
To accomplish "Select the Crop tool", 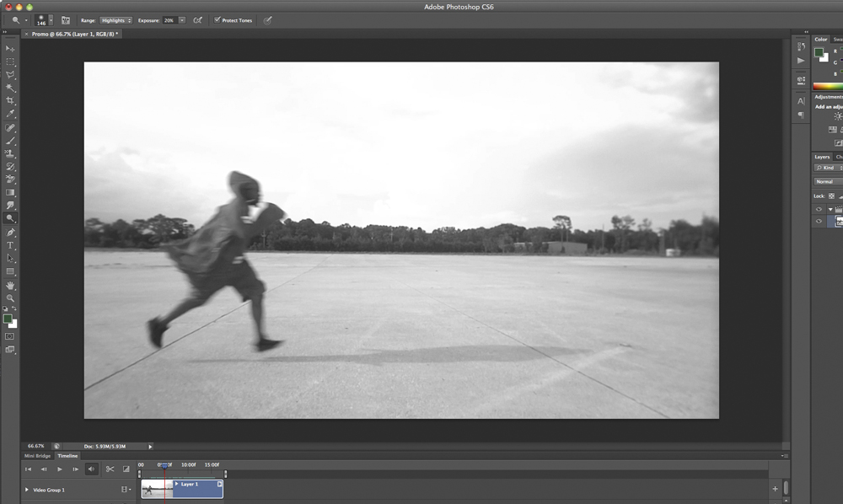I will [10, 100].
